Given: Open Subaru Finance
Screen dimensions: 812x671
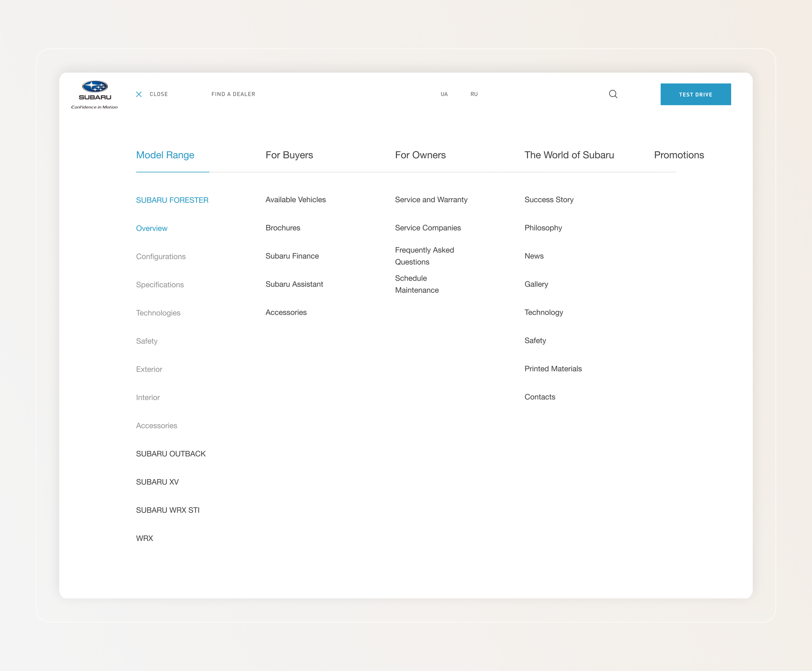Looking at the screenshot, I should coord(292,256).
